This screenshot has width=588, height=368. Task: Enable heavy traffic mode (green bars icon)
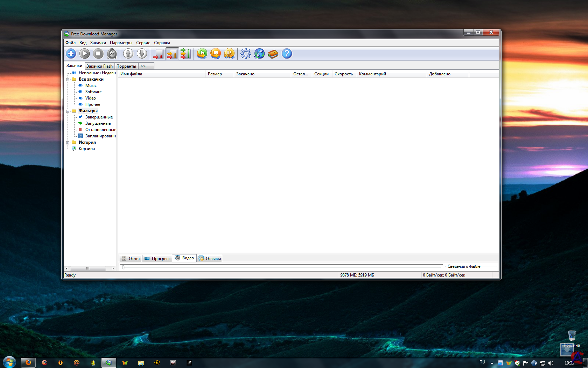click(185, 54)
